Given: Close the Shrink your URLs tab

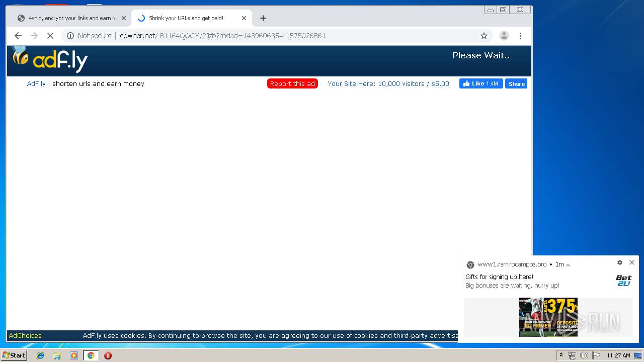Looking at the screenshot, I should (x=244, y=18).
